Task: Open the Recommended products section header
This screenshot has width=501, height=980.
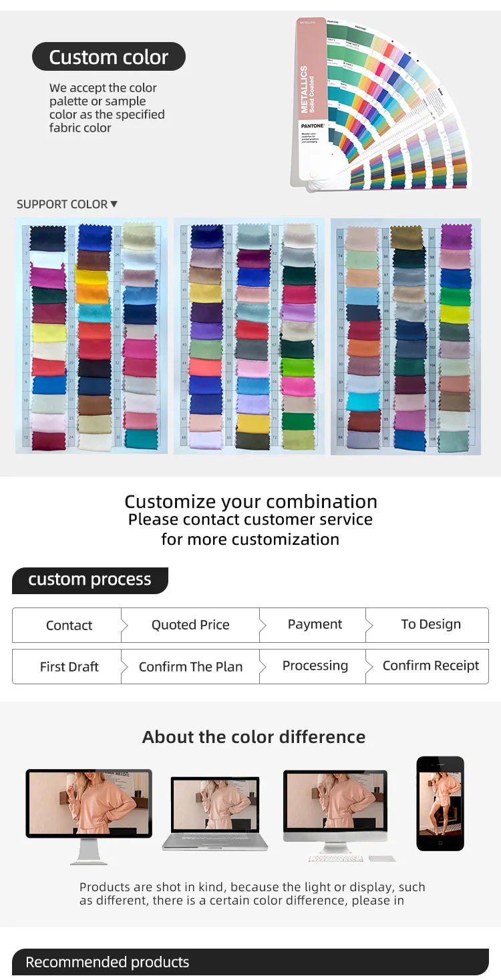Action: point(107,963)
